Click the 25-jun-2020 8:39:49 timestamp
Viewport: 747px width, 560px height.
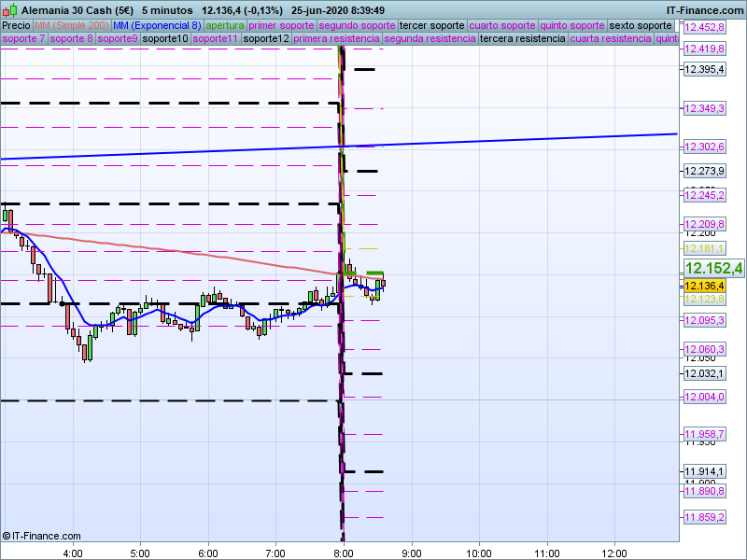(338, 10)
